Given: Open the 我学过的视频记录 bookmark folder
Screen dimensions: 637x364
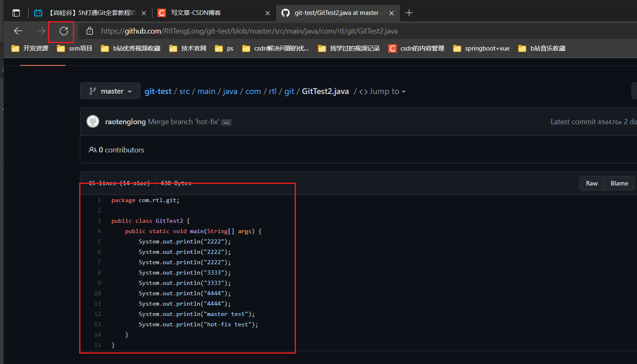Looking at the screenshot, I should pos(349,48).
